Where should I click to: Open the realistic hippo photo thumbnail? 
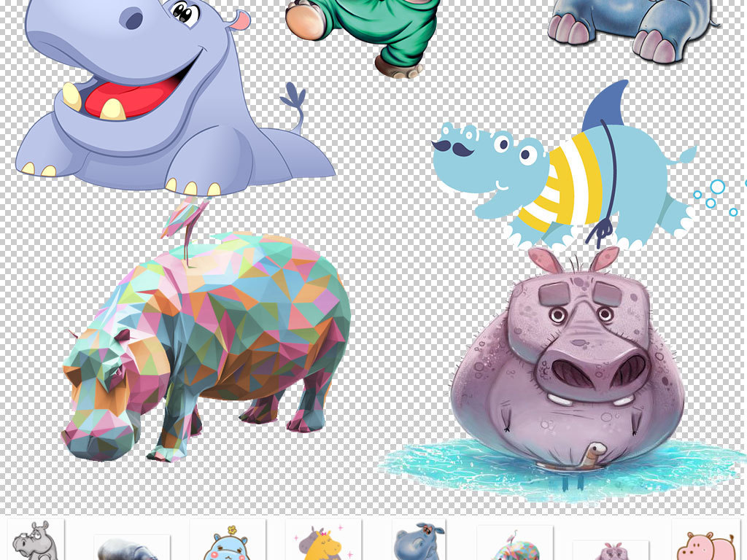[x=132, y=547]
